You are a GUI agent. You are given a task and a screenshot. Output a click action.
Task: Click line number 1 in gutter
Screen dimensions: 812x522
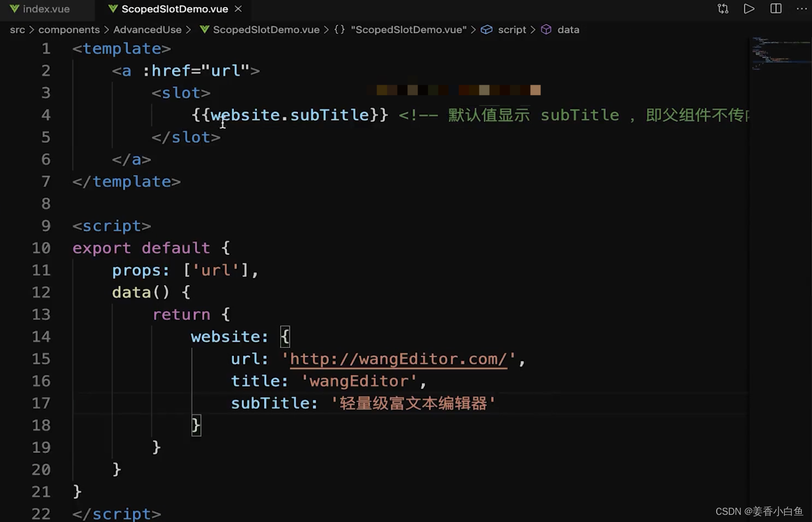click(x=46, y=49)
